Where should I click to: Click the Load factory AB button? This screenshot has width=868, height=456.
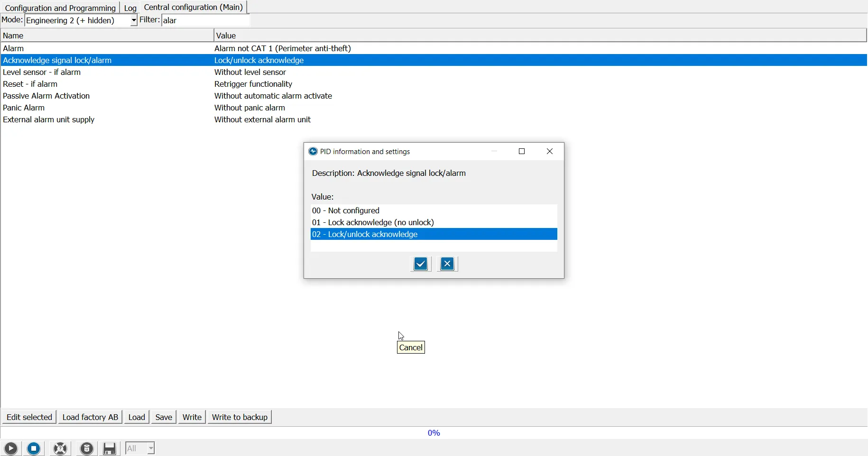click(x=90, y=417)
